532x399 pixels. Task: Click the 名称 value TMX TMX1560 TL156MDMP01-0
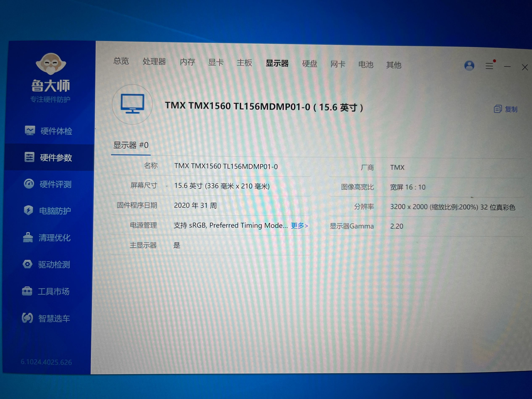point(226,166)
